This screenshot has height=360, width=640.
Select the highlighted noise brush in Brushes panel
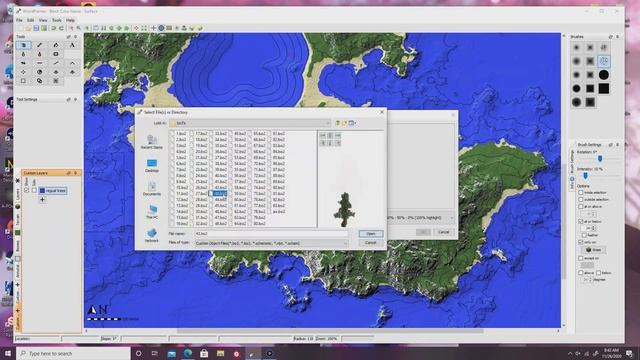tap(604, 61)
